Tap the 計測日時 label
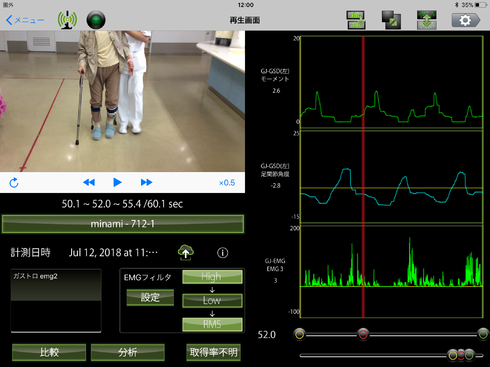This screenshot has height=367, width=490. [x=30, y=253]
